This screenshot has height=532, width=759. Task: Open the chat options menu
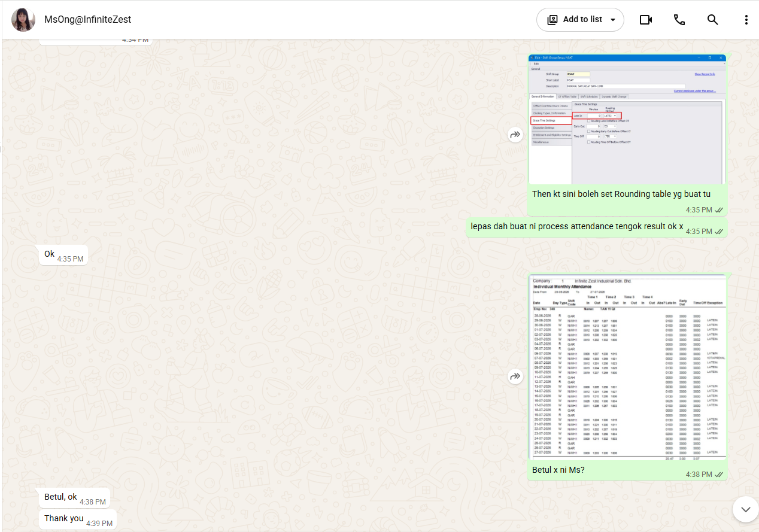[746, 20]
